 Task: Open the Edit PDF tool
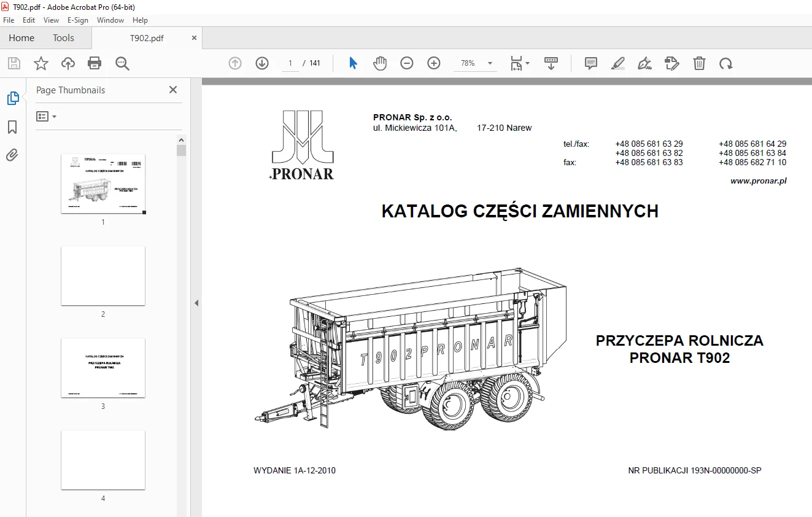click(672, 63)
